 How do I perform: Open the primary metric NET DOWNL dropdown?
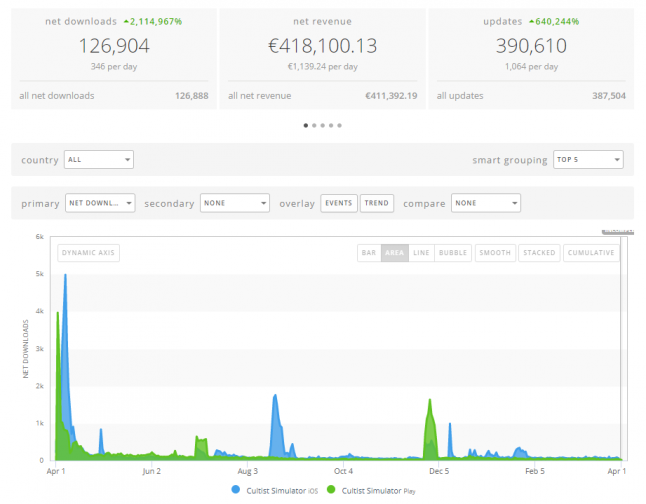click(100, 203)
